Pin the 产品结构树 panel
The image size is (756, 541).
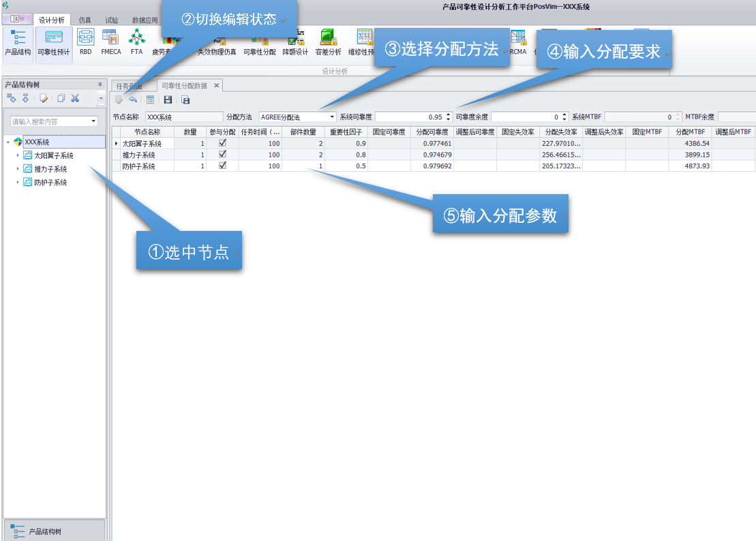pos(100,84)
